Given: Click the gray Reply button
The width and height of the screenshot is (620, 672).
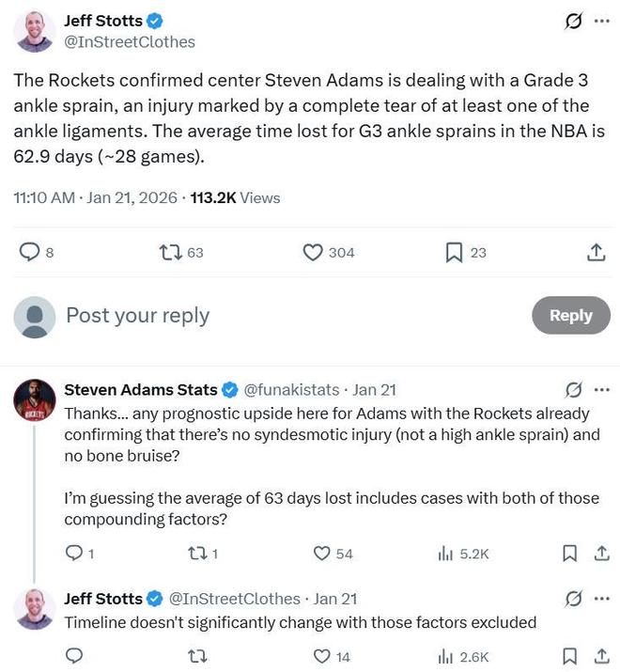Looking at the screenshot, I should [x=570, y=316].
